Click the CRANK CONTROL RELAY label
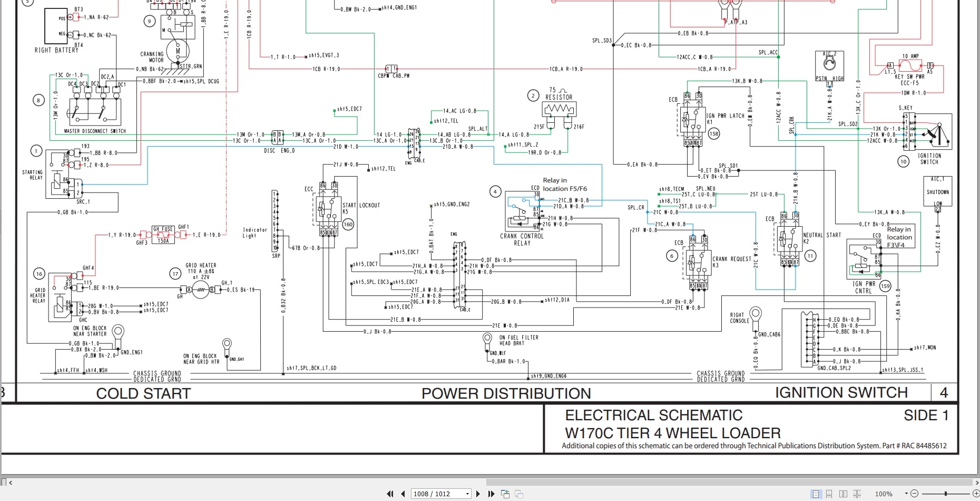 coord(522,239)
